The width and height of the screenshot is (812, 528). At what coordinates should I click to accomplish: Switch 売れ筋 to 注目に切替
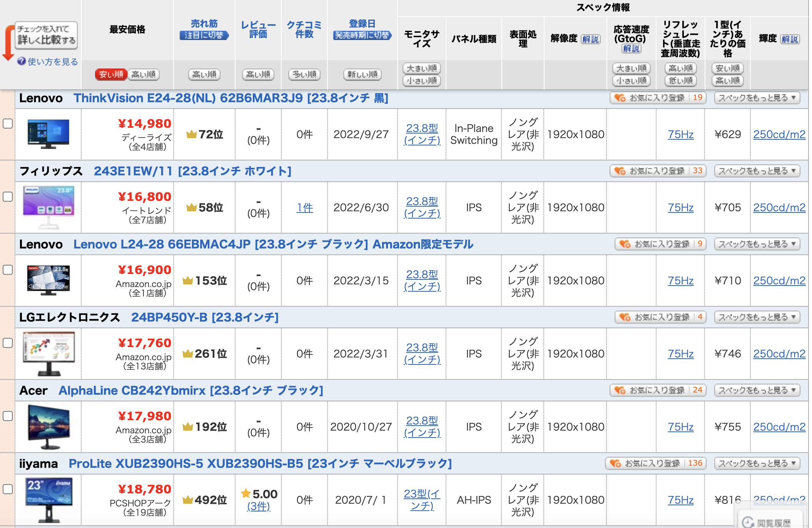[x=204, y=35]
